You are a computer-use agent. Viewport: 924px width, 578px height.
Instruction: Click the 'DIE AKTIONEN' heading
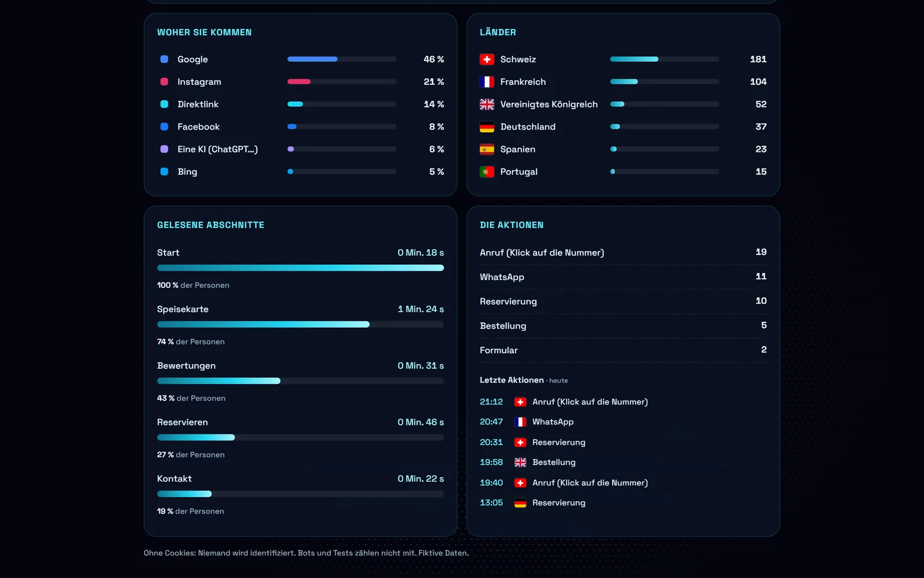click(512, 225)
